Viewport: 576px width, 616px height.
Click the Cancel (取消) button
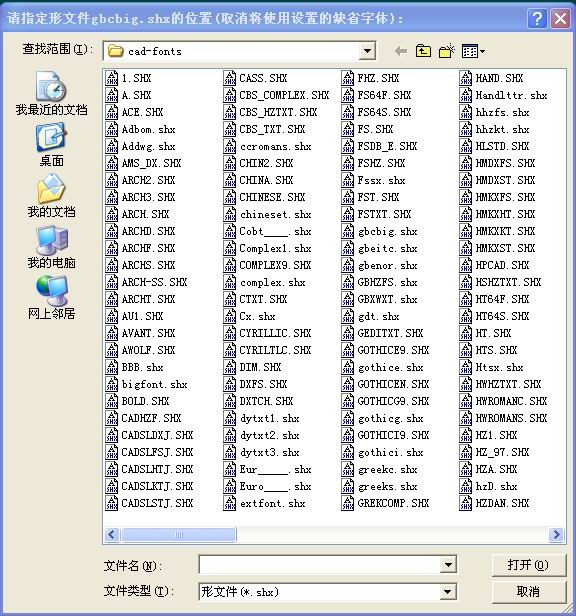[528, 591]
